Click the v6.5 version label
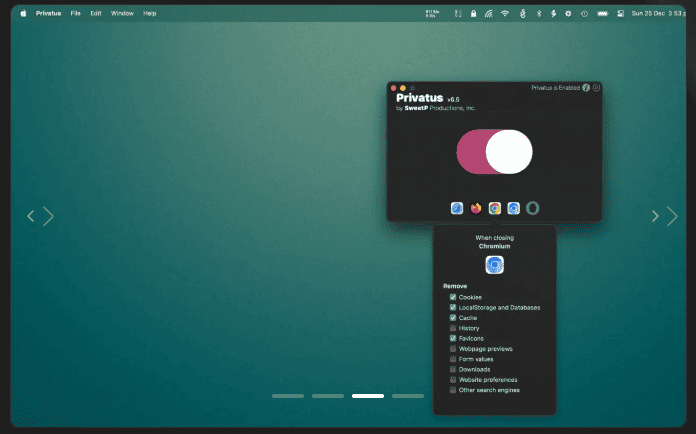This screenshot has height=434, width=696. pos(453,99)
